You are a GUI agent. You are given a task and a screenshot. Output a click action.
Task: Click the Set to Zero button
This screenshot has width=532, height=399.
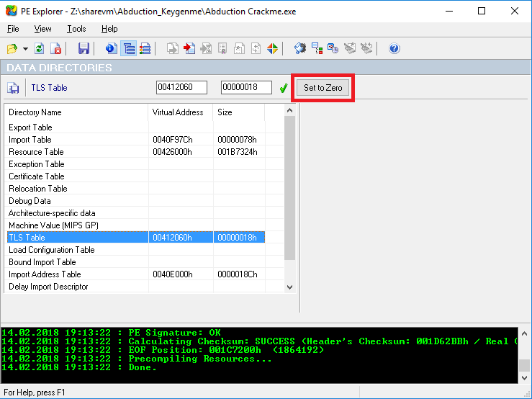click(323, 88)
